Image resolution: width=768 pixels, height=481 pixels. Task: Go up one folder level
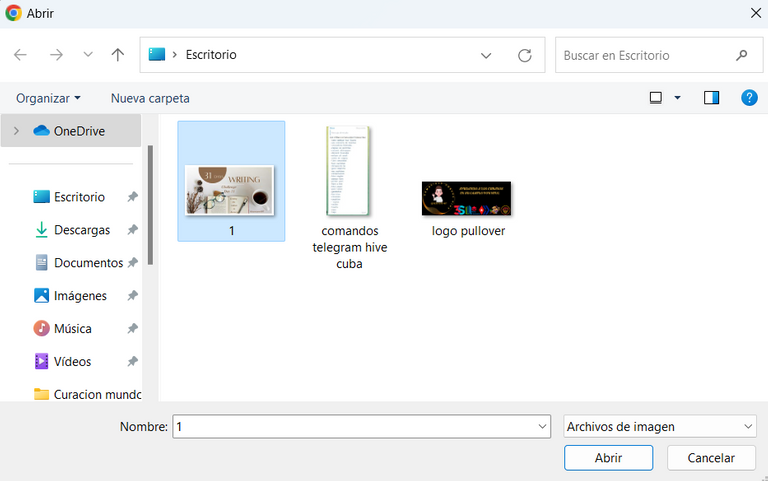coord(118,55)
